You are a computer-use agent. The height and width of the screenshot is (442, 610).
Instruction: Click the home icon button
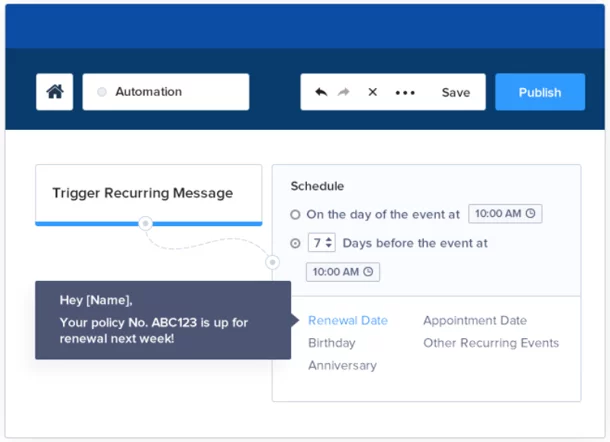point(54,92)
